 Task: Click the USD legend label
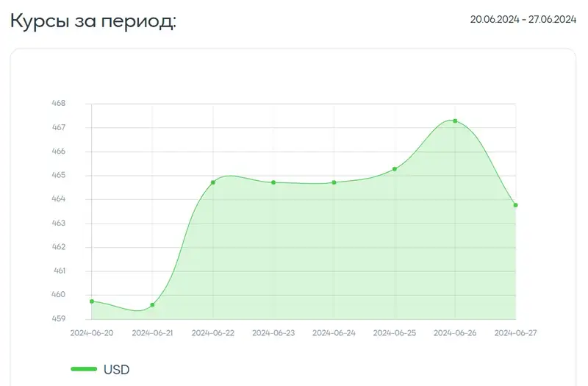(x=116, y=369)
